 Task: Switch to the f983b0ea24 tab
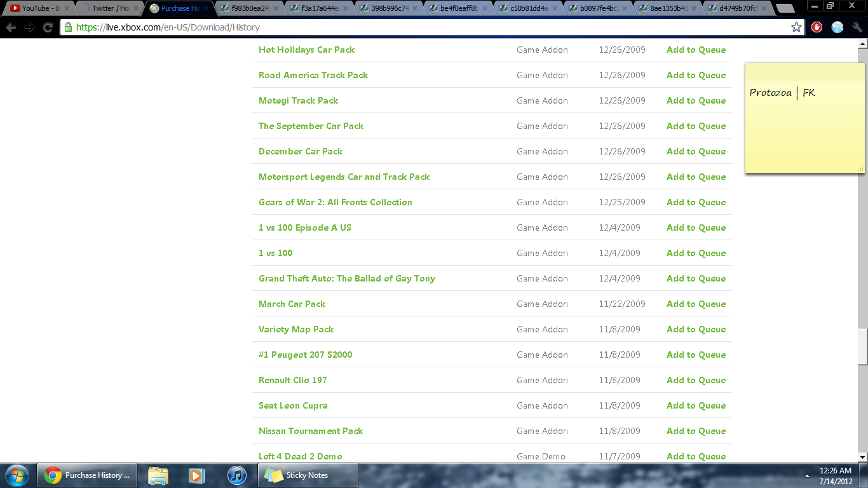click(x=249, y=8)
